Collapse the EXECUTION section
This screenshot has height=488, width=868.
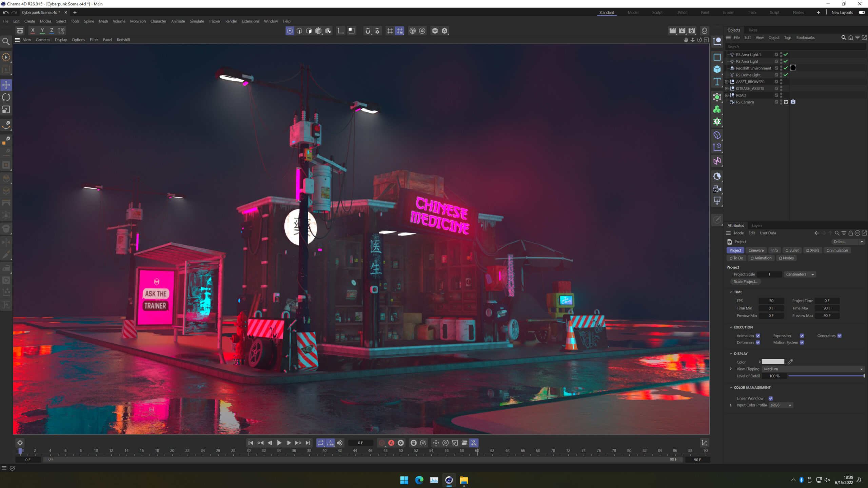(731, 327)
